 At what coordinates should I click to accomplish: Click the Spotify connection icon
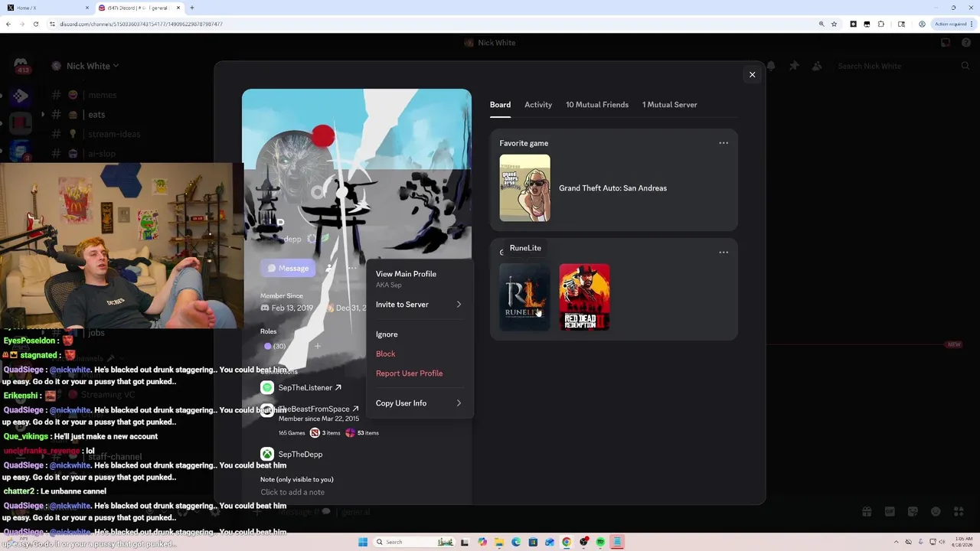click(x=267, y=388)
